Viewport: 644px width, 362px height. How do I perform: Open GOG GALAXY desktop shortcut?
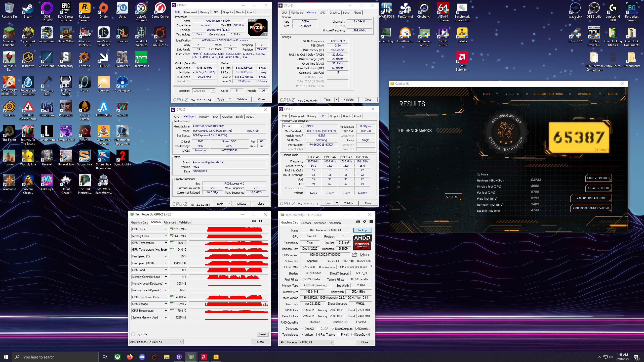[47, 12]
